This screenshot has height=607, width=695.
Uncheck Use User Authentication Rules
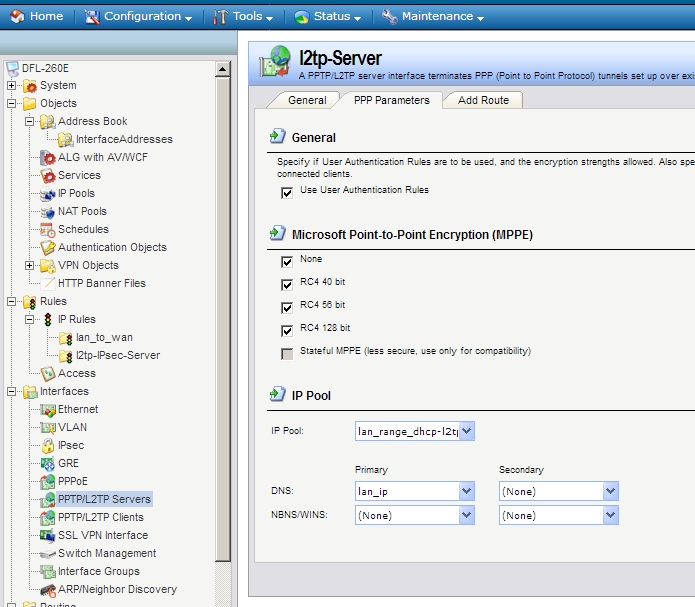(287, 192)
